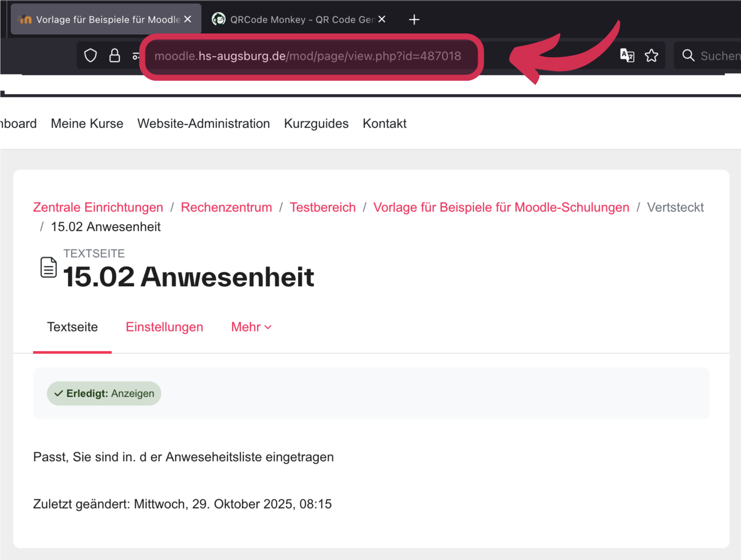741x560 pixels.
Task: Bookmark page with the star icon
Action: pyautogui.click(x=651, y=55)
